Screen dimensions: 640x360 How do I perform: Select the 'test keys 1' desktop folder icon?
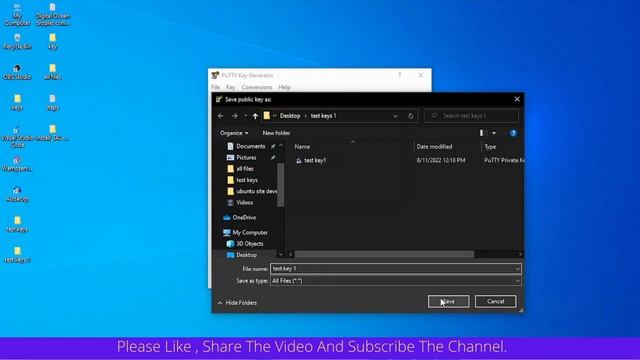17,255
